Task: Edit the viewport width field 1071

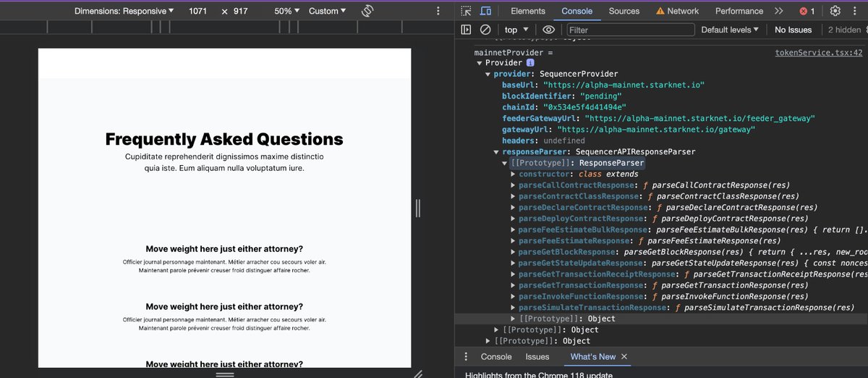Action: tap(198, 11)
